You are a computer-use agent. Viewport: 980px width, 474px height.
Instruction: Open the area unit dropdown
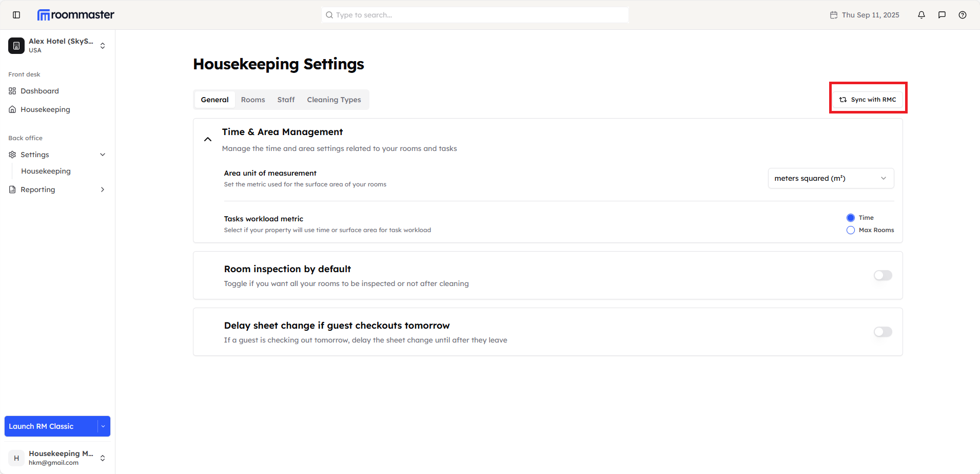pos(831,178)
